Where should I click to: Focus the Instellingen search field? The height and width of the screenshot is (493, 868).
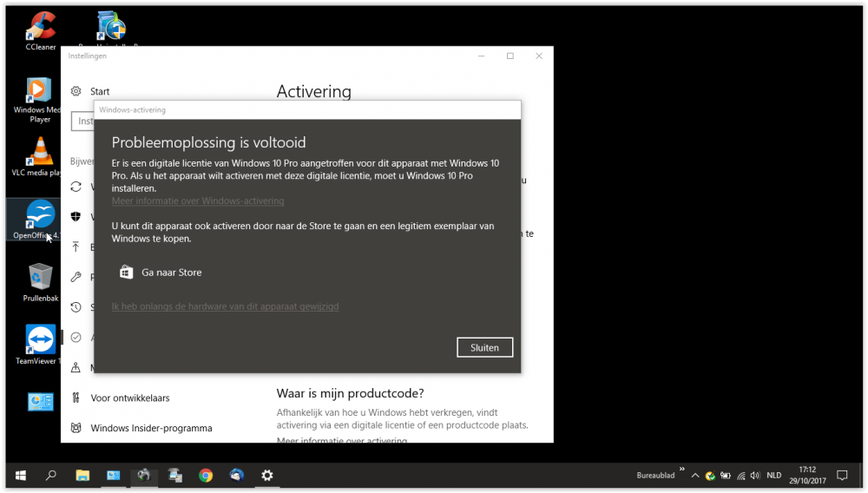click(x=83, y=122)
